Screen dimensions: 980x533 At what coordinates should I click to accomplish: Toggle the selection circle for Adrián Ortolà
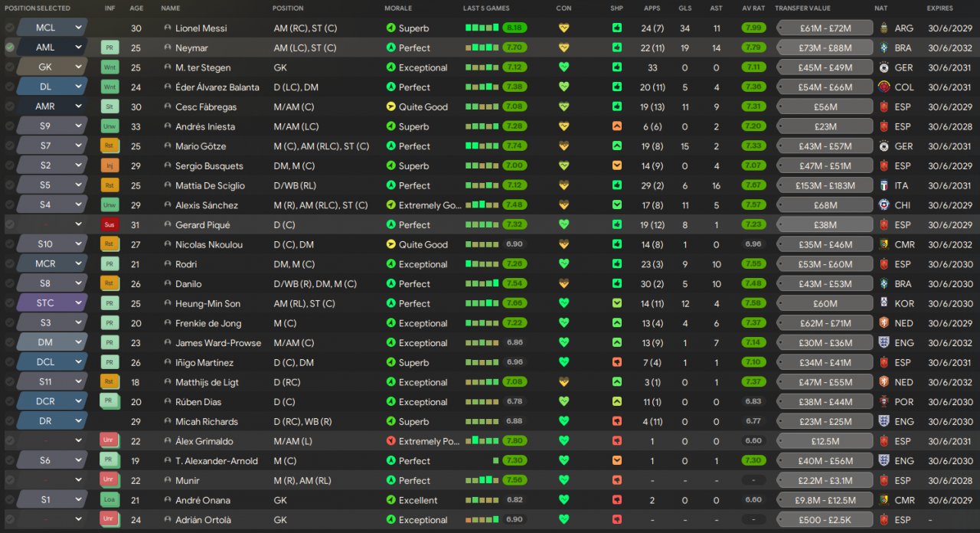tap(9, 520)
